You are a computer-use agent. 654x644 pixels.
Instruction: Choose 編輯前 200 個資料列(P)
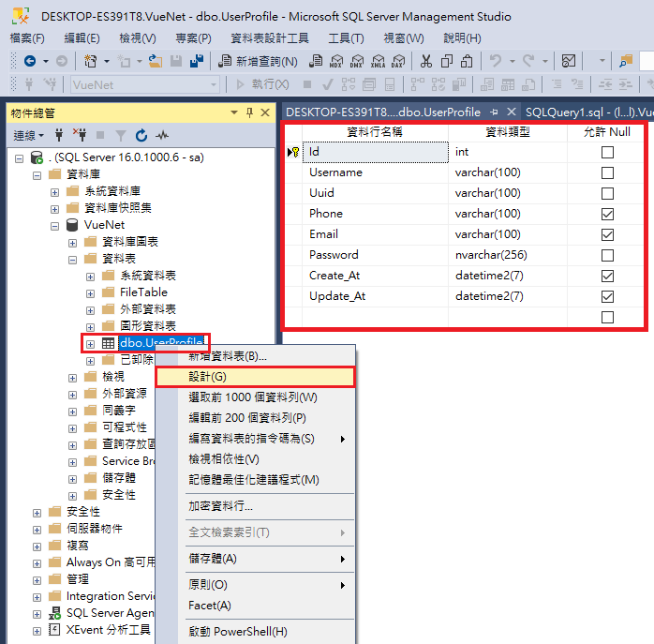(255, 418)
